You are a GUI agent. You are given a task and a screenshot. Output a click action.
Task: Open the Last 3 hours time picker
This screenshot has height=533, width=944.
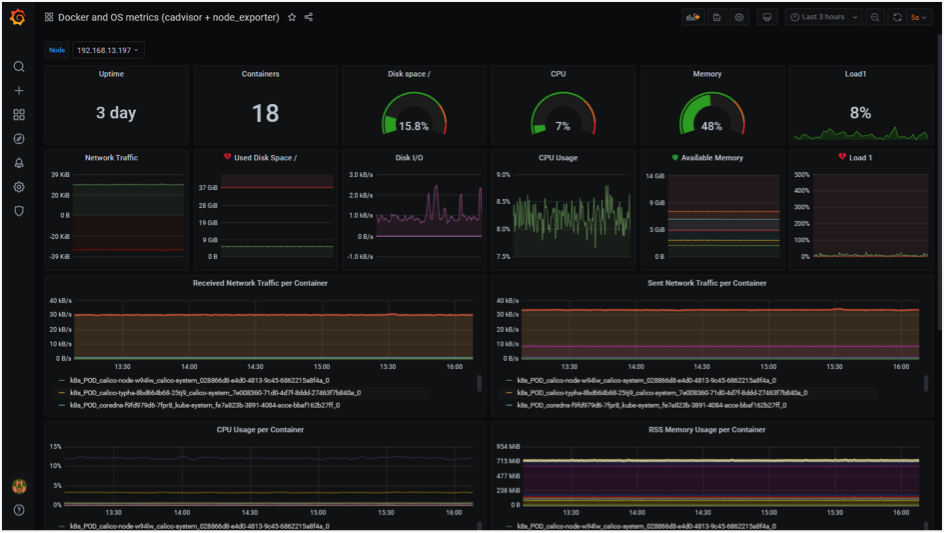pos(823,17)
